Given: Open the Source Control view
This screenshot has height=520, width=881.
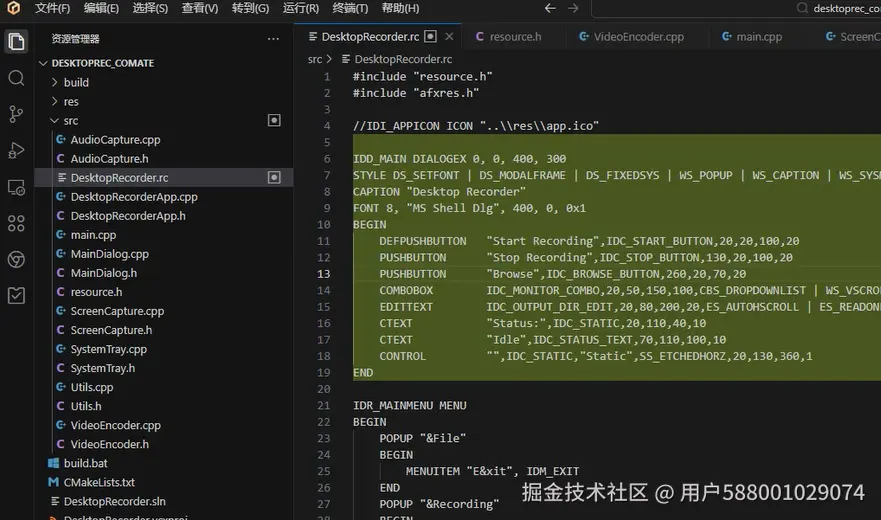Looking at the screenshot, I should 16,114.
